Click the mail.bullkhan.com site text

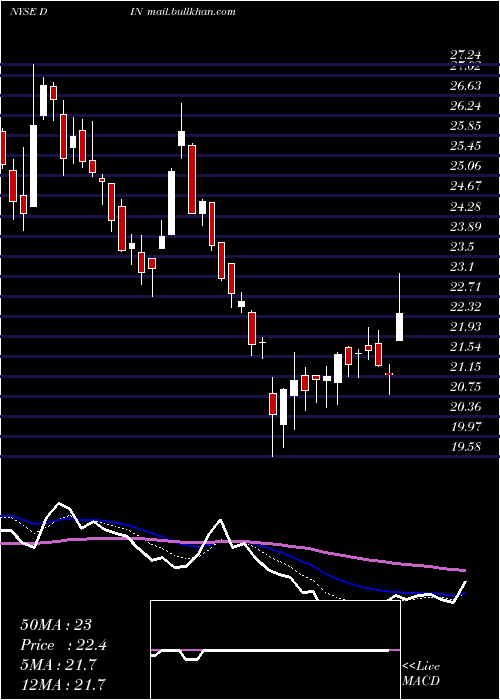tap(194, 12)
